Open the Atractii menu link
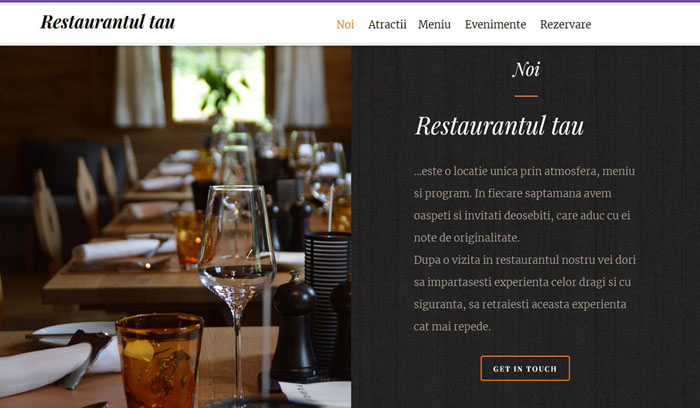Image resolution: width=700 pixels, height=408 pixels. (387, 24)
